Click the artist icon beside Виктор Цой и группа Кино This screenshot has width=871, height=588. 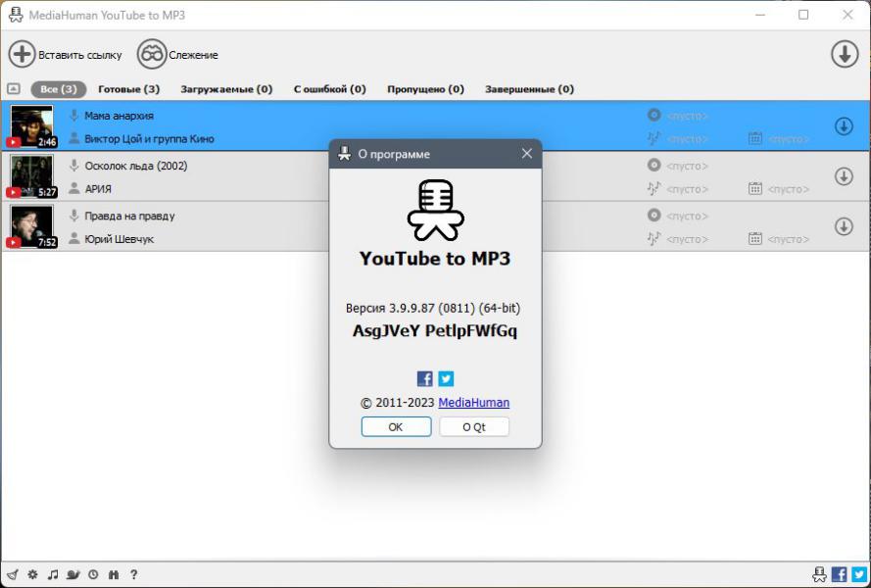pyautogui.click(x=73, y=138)
